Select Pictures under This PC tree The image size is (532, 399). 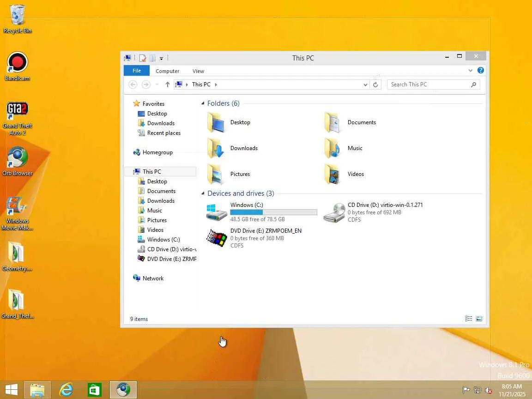point(152,220)
